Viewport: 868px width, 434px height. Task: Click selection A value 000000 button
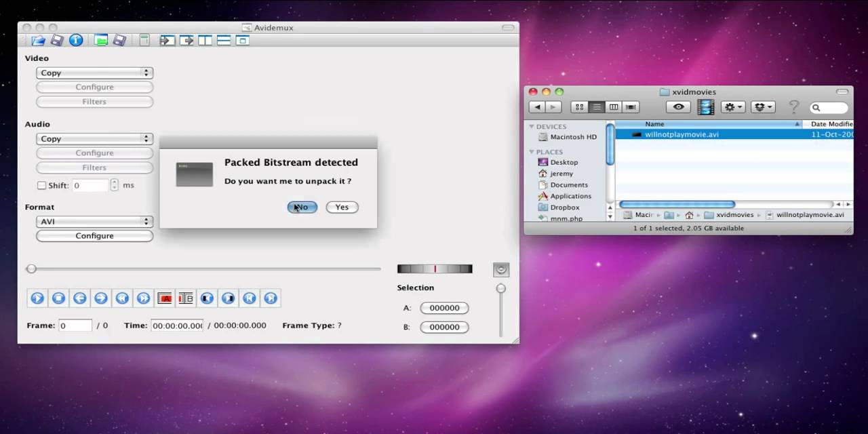pos(445,308)
